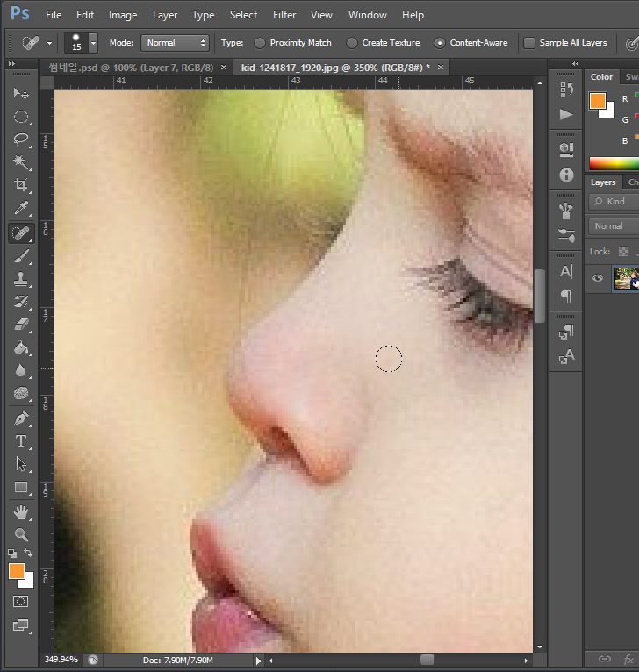Viewport: 639px width, 672px height.
Task: Open the Window menu
Action: click(x=368, y=15)
